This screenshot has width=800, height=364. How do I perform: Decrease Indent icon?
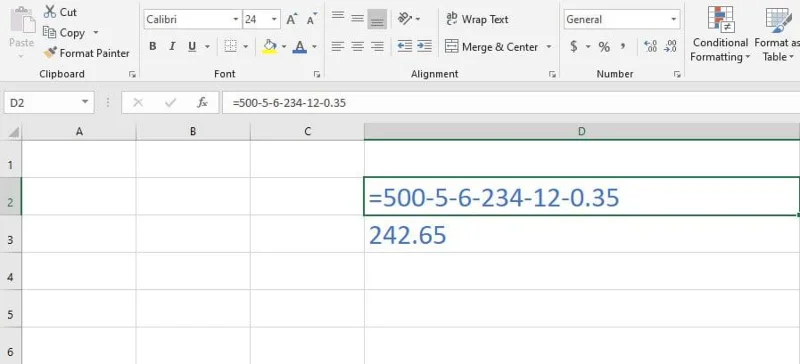tap(405, 46)
